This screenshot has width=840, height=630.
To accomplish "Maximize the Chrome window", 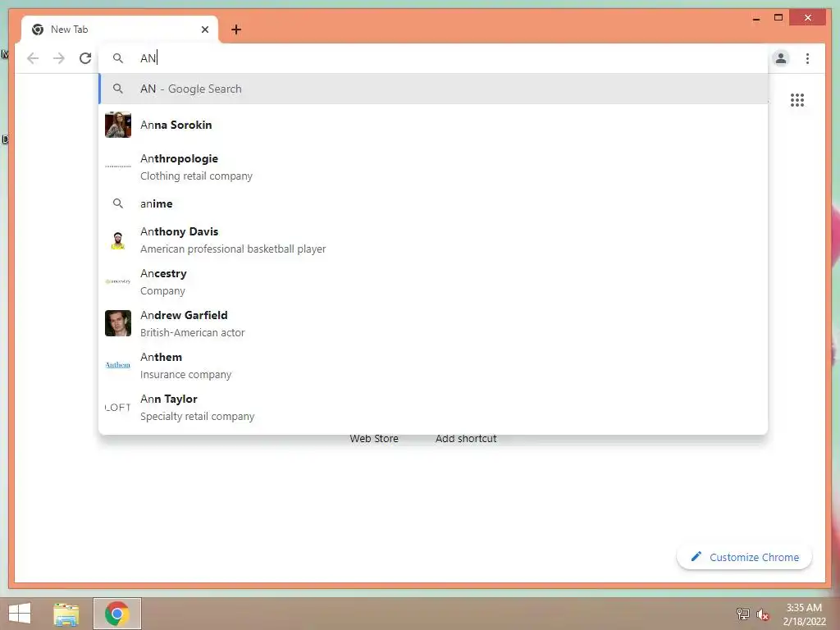I will 778,18.
